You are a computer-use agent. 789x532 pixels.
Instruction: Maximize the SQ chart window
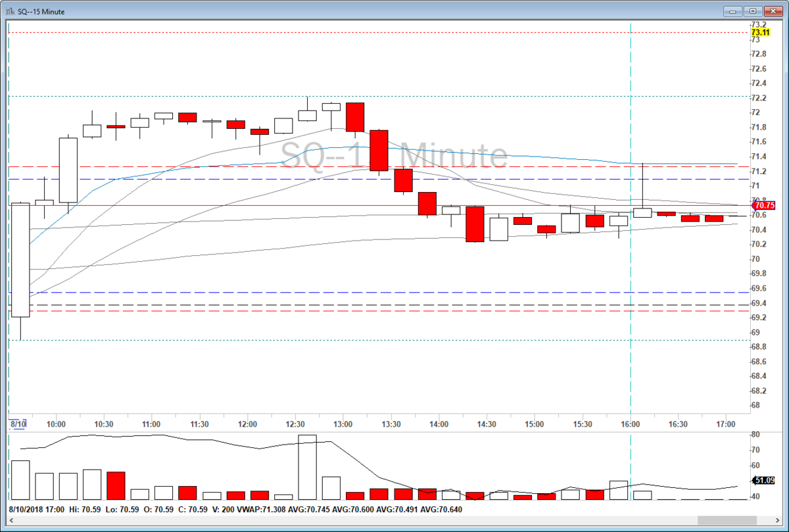point(753,11)
